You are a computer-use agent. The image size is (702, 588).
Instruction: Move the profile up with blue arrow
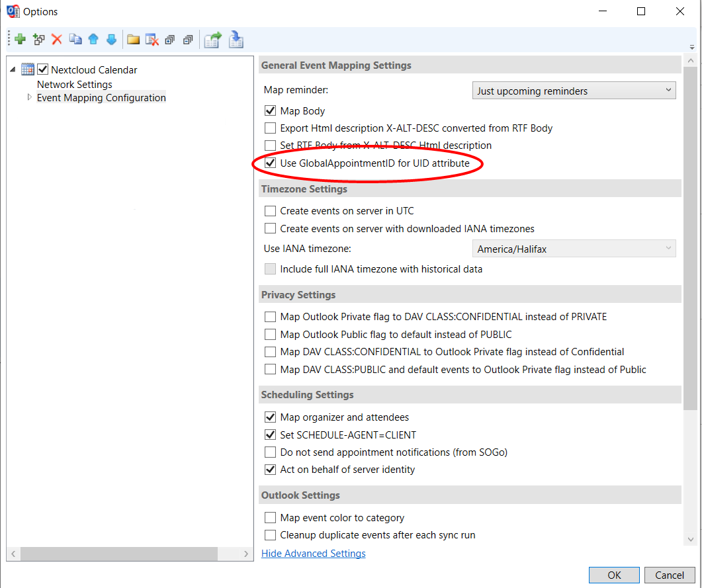pos(93,40)
